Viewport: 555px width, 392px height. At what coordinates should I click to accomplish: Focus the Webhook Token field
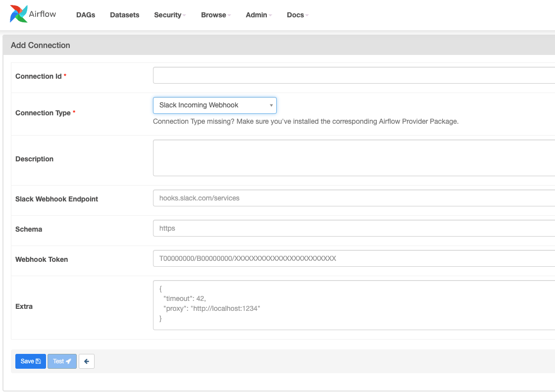tap(354, 258)
